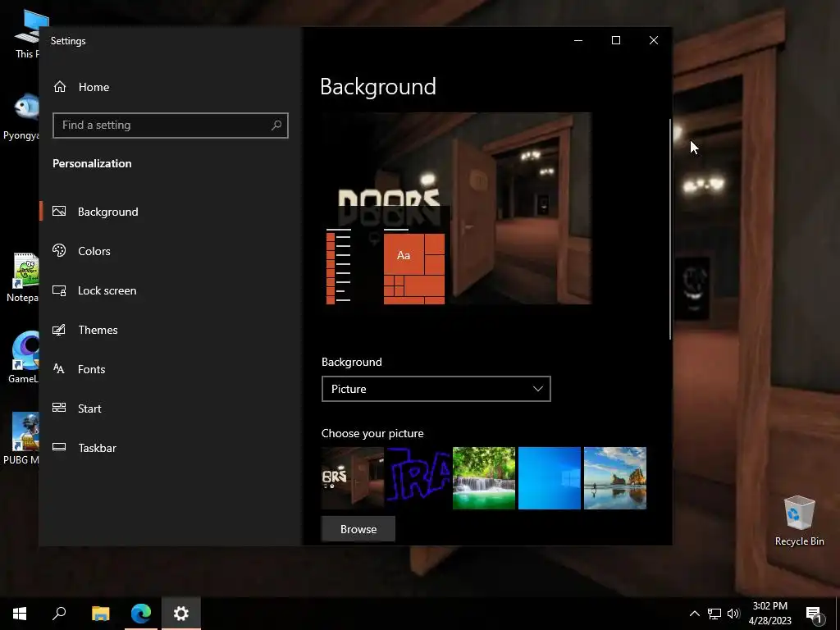Open the Lock screen settings

pyautogui.click(x=171, y=290)
